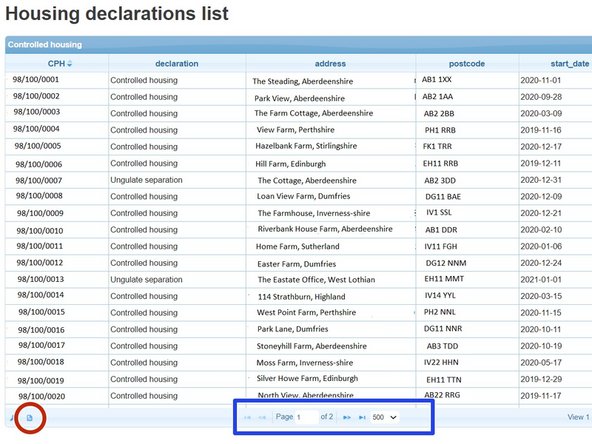Click address Hill Farm, Edinburgh
Screen dimensions: 592x444
click(x=290, y=164)
